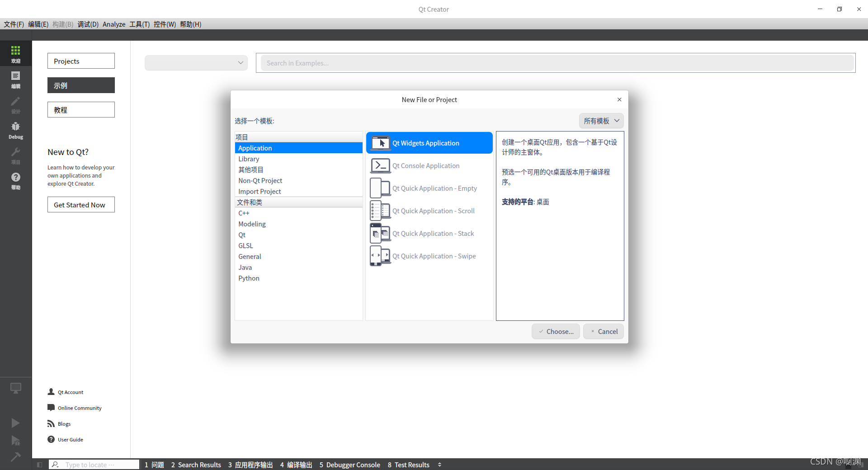The image size is (868, 470).
Task: Click the Qt Console Application terminal icon
Action: pyautogui.click(x=380, y=165)
